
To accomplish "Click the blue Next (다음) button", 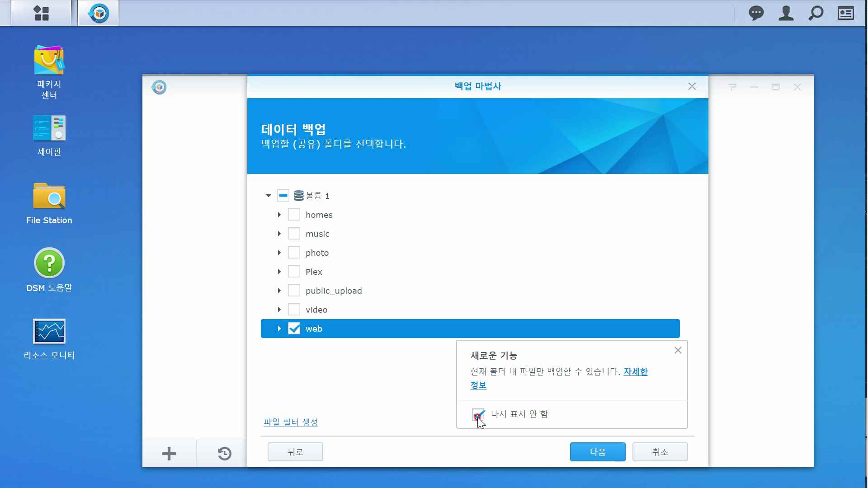I will point(597,452).
